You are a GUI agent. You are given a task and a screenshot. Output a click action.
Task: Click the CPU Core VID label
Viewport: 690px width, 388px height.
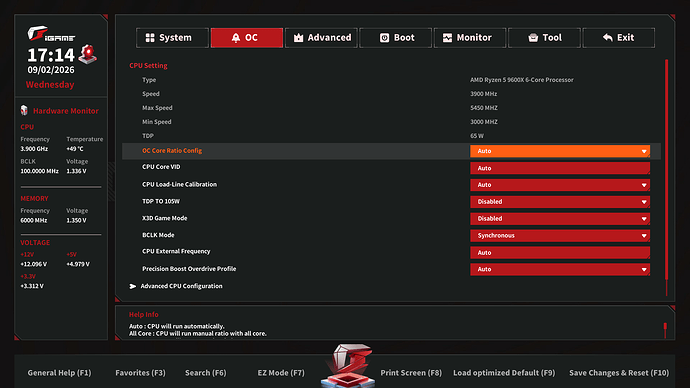coord(161,167)
